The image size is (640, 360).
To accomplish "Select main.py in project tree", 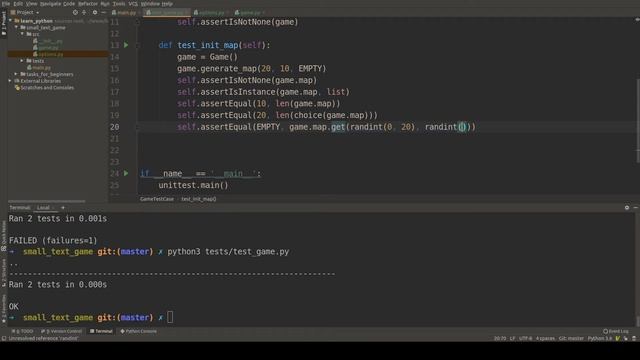I will pyautogui.click(x=38, y=67).
